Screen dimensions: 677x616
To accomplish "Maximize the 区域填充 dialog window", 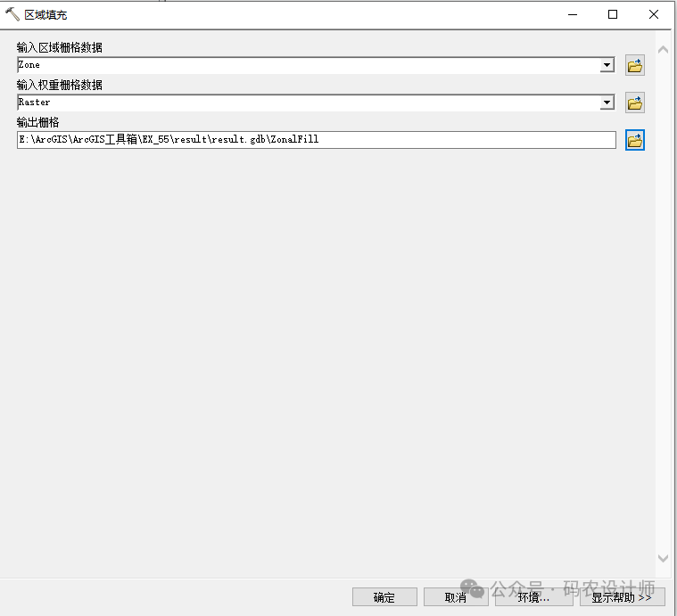I will pyautogui.click(x=613, y=14).
